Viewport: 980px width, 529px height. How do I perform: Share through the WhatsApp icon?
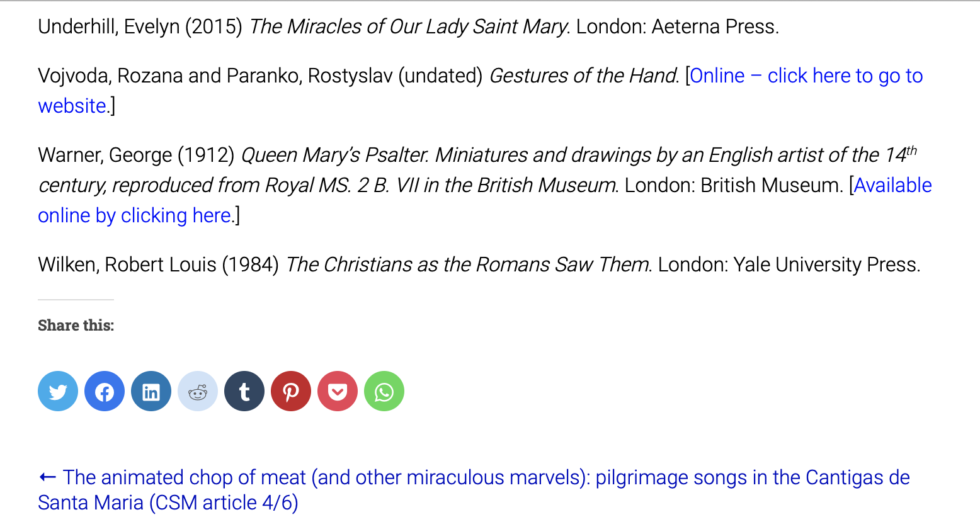click(384, 391)
